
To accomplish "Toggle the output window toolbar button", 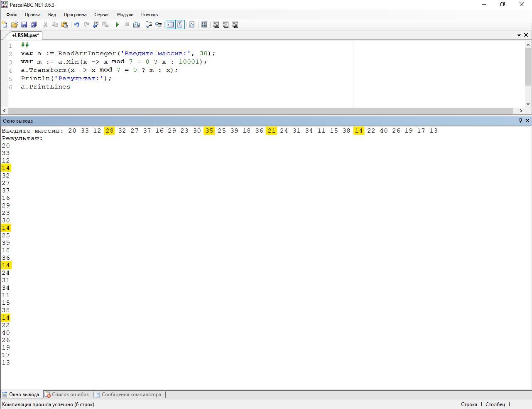I will pyautogui.click(x=170, y=25).
